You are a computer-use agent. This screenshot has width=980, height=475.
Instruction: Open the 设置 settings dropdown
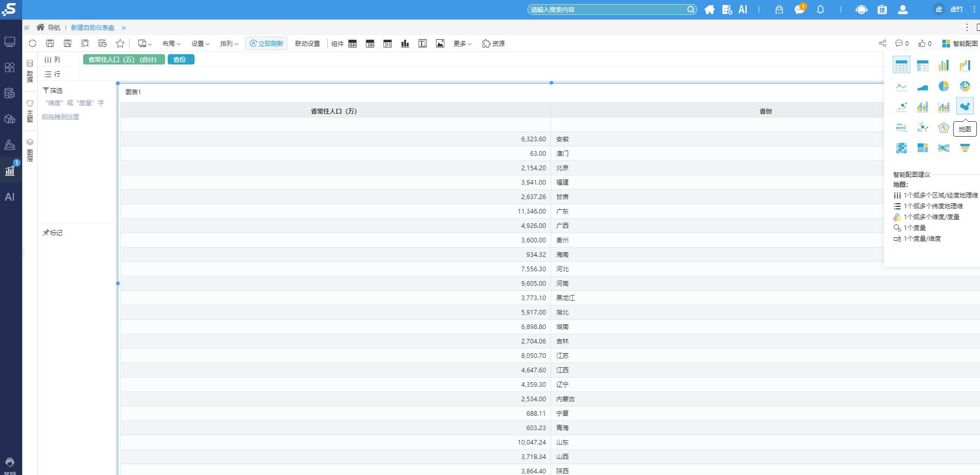(x=200, y=44)
